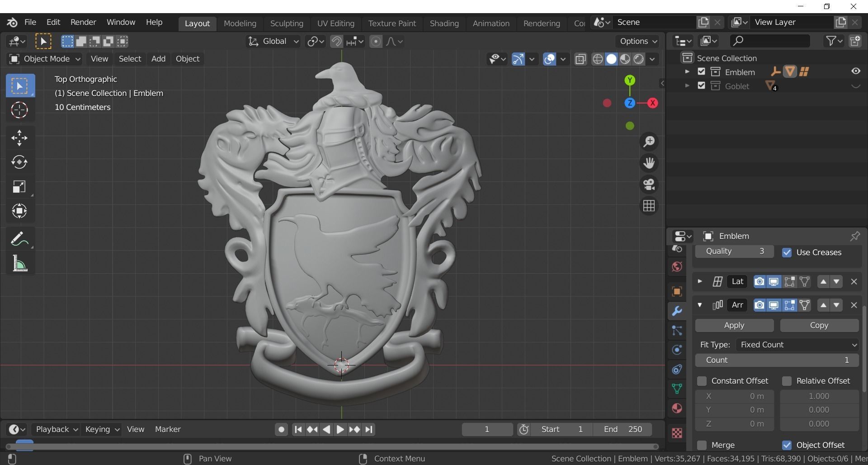Toggle viewport gizmos display
The width and height of the screenshot is (868, 465).
(518, 59)
